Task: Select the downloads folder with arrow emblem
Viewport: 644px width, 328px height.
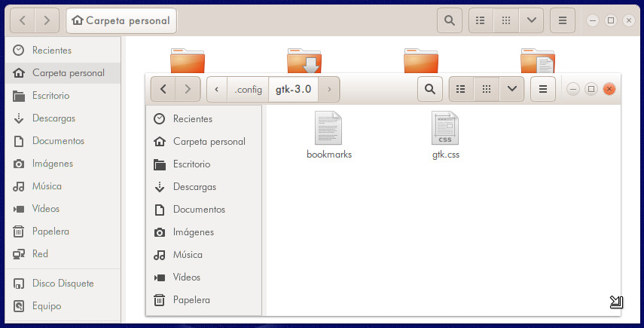Action: [304, 60]
